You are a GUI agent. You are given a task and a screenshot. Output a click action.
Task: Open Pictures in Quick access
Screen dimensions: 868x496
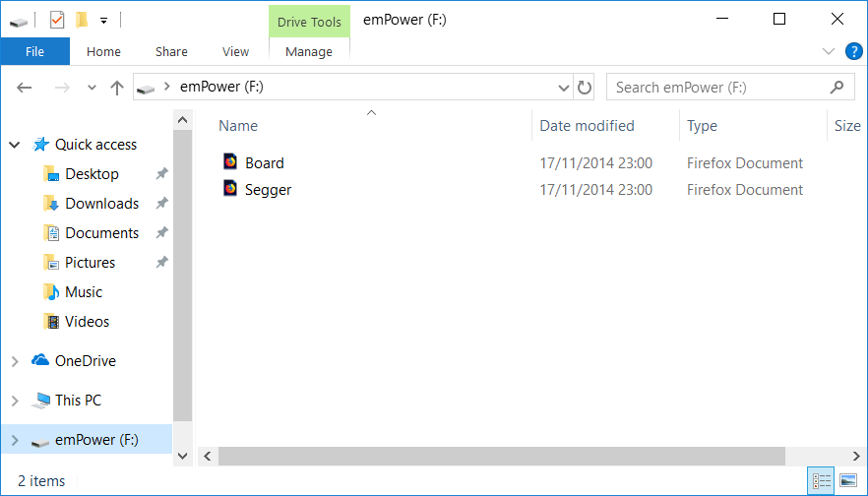click(90, 263)
